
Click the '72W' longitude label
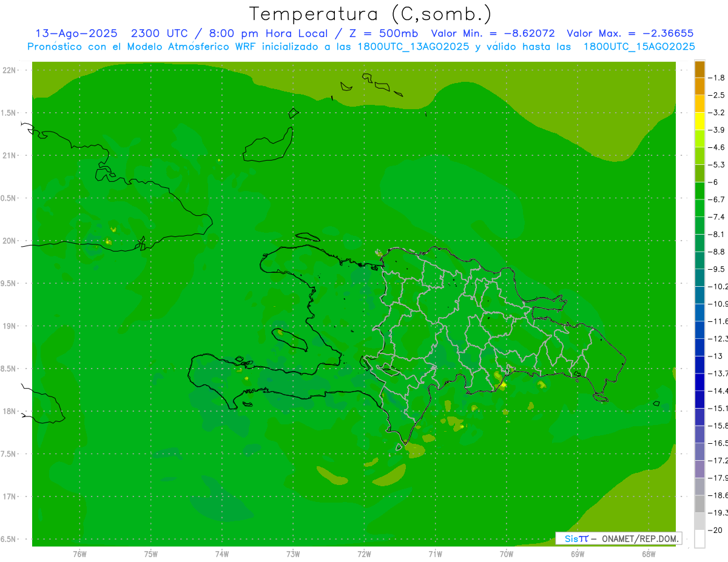coord(364,554)
